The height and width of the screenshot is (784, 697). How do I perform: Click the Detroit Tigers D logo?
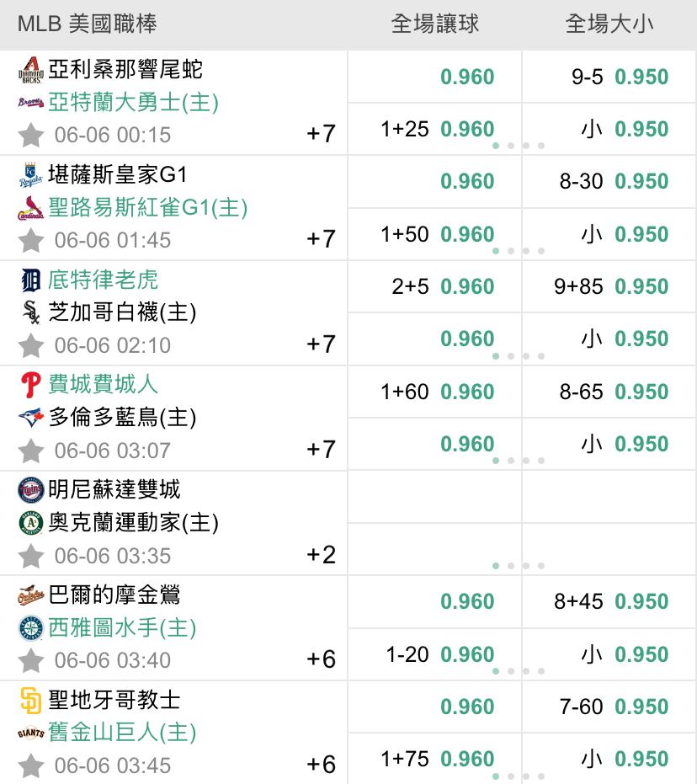click(31, 280)
